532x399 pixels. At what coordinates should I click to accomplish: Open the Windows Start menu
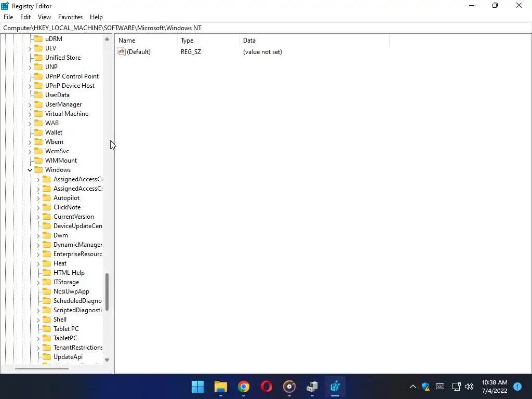197,387
